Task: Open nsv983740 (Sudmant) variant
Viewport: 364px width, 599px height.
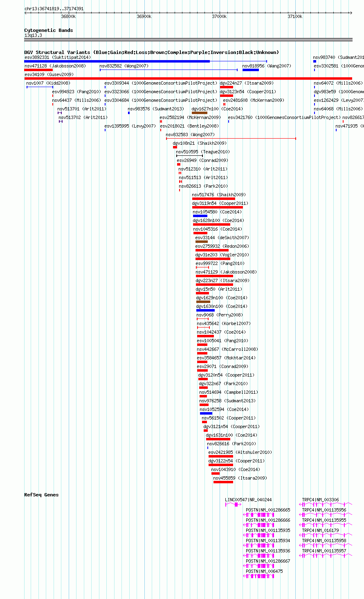Action: [339, 58]
